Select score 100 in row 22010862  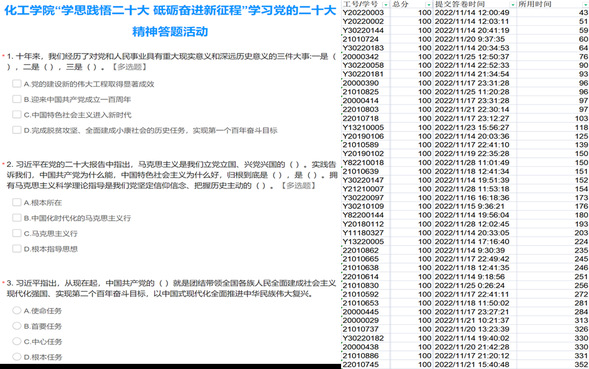pos(412,250)
